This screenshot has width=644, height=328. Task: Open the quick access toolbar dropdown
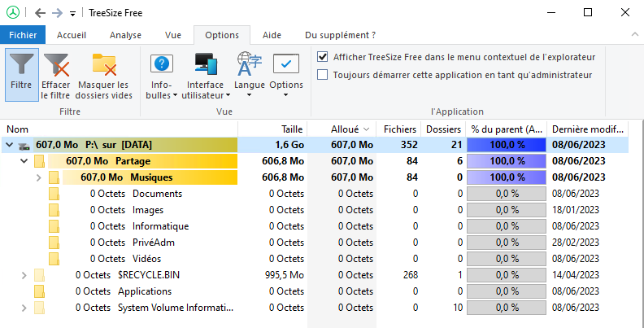coord(73,13)
